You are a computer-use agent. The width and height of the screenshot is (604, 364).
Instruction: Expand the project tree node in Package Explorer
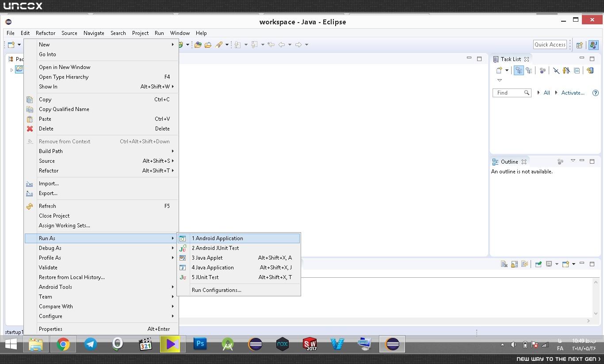click(12, 70)
